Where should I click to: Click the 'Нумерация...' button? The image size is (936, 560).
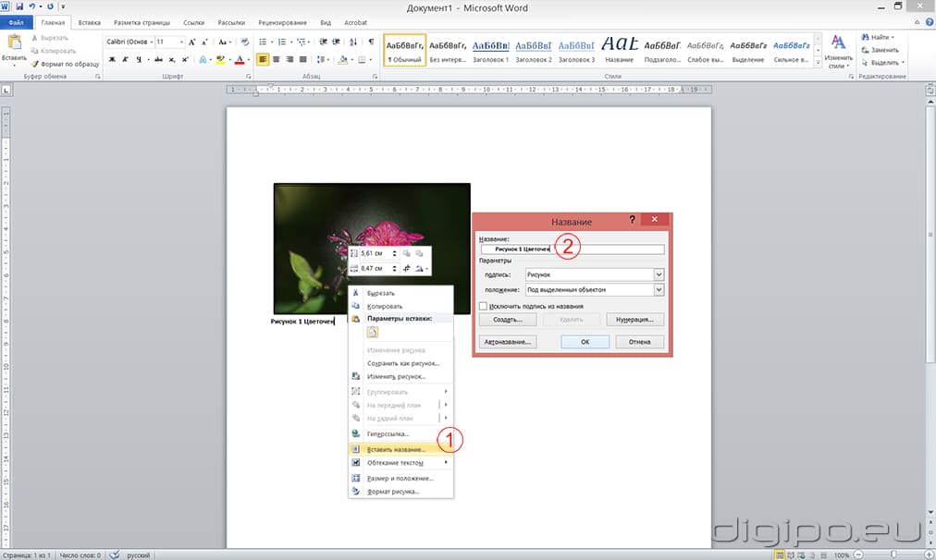tap(634, 320)
